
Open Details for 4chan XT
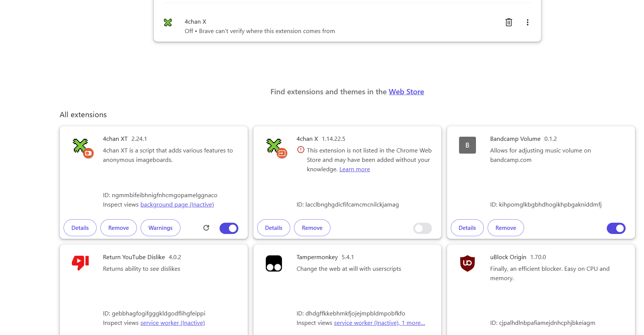(x=80, y=228)
